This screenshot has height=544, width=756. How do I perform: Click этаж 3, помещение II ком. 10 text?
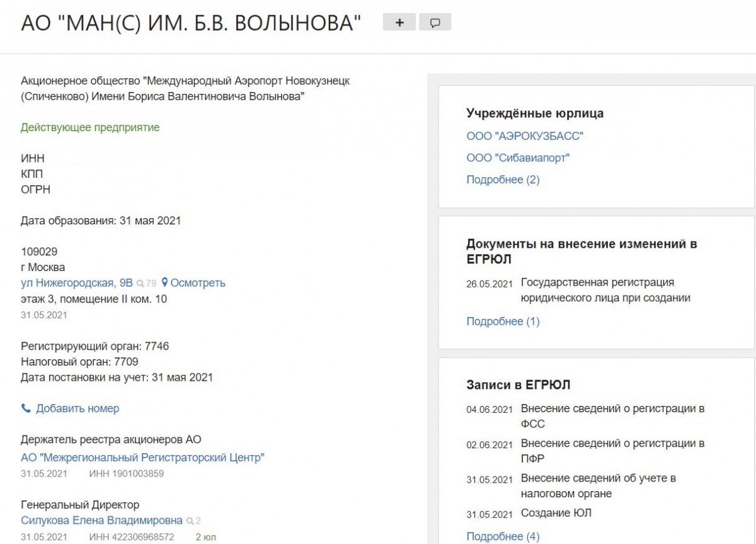[94, 299]
